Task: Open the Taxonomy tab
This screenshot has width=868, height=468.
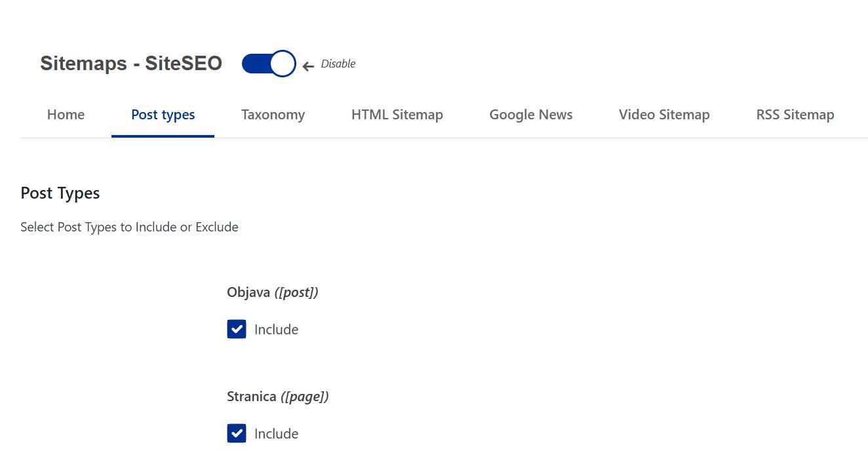Action: 273,114
